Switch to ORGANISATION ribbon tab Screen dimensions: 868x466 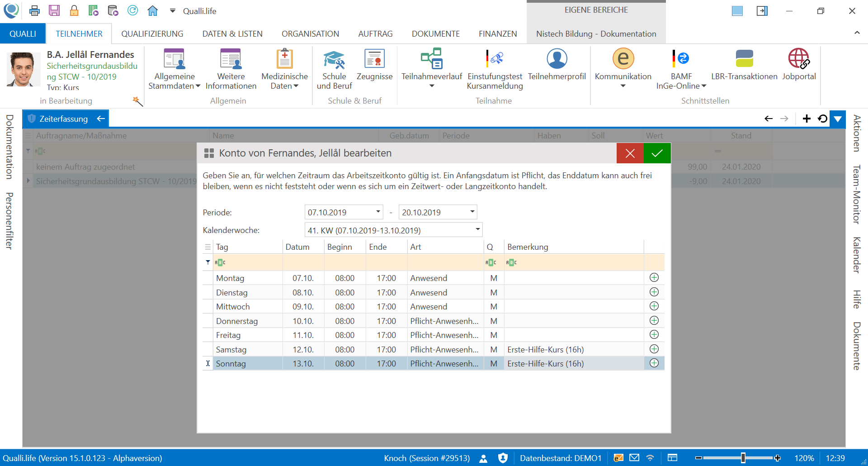pyautogui.click(x=310, y=34)
